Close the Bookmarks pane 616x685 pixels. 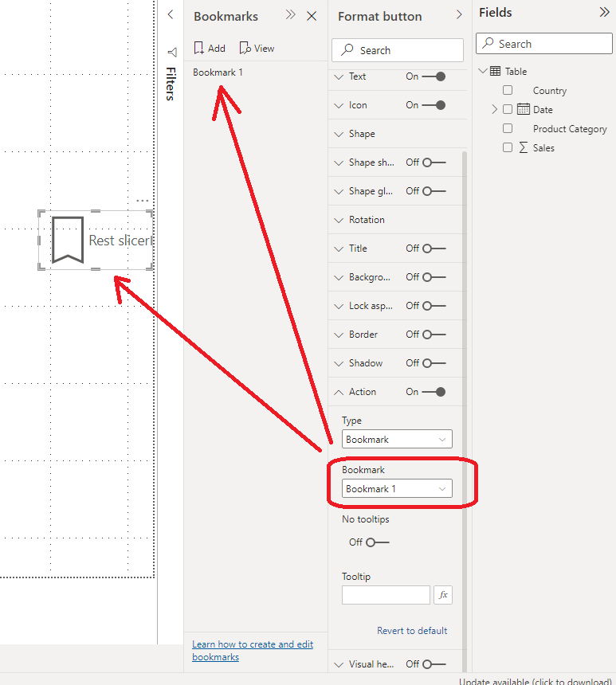(x=312, y=16)
